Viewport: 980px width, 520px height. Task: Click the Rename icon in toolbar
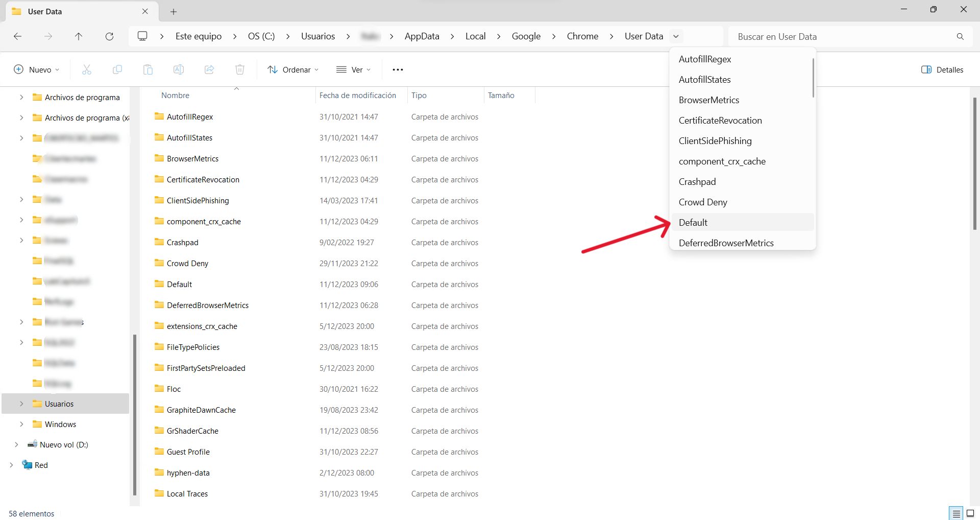179,69
